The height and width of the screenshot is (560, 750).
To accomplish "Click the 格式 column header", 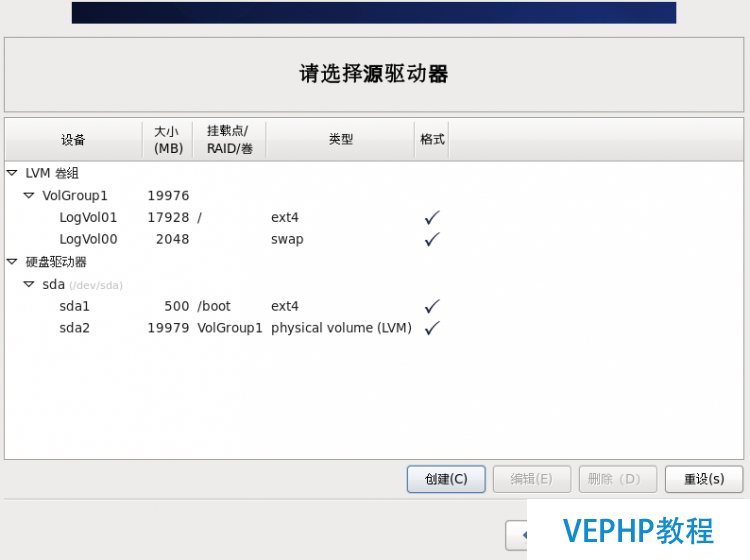I will pyautogui.click(x=432, y=140).
